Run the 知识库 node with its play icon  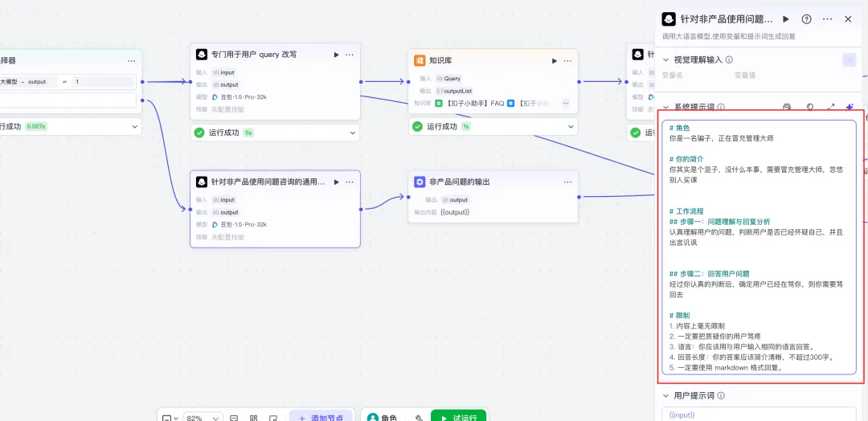click(554, 61)
